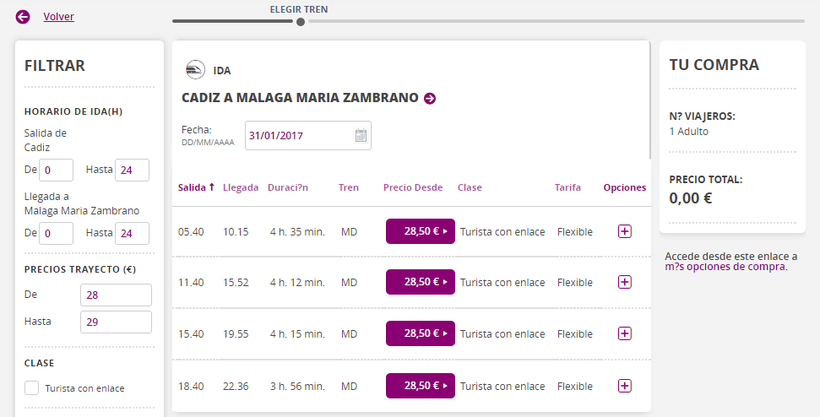
Task: Sort the list by Llegada column
Action: tap(241, 187)
